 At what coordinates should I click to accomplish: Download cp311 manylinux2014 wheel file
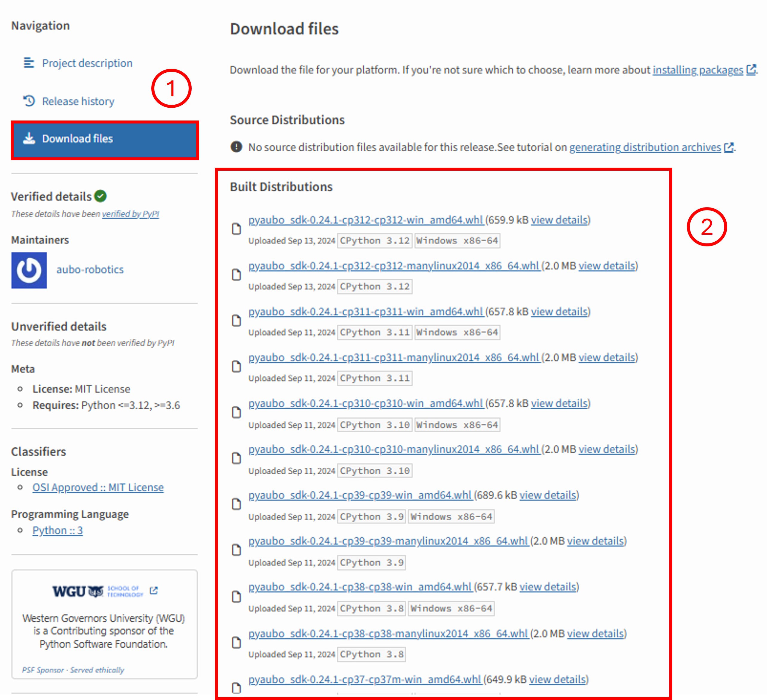click(394, 358)
